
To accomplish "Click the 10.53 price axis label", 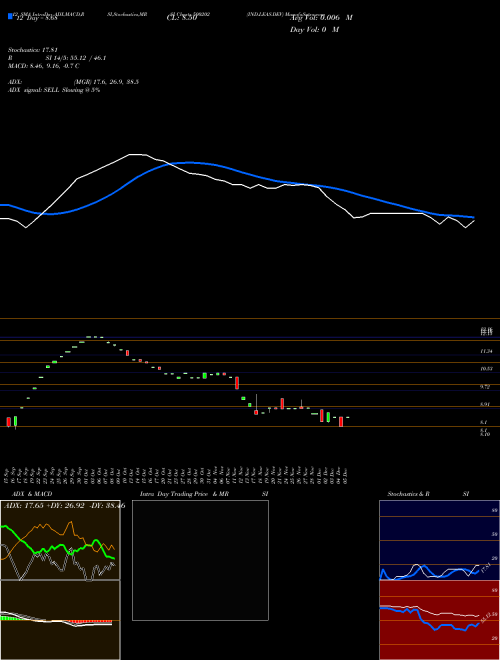I will [487, 369].
